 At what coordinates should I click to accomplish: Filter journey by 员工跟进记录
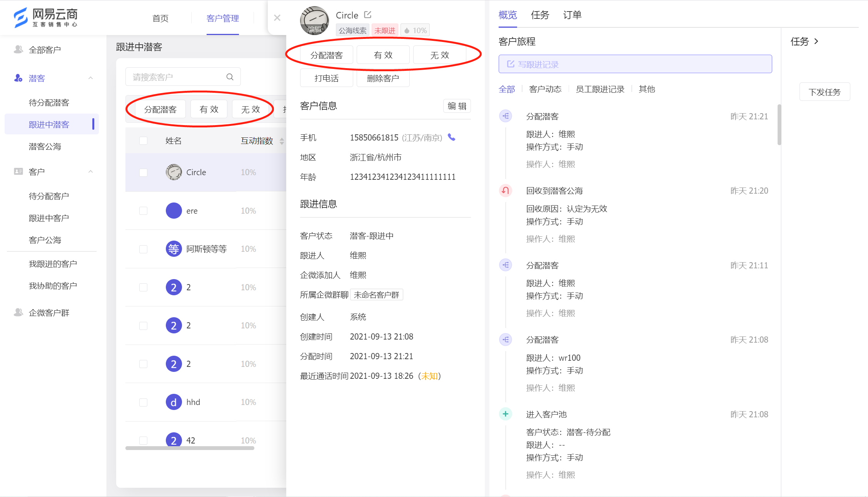(600, 89)
